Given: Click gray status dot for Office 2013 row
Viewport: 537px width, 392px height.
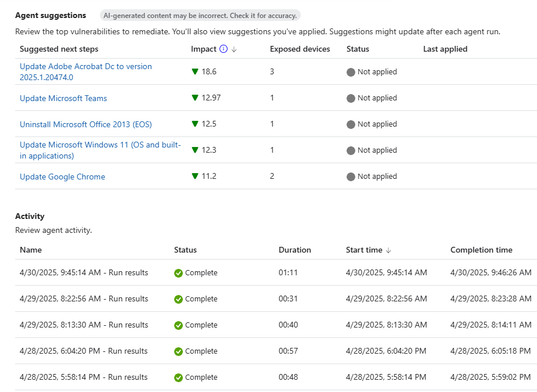Looking at the screenshot, I should click(351, 124).
